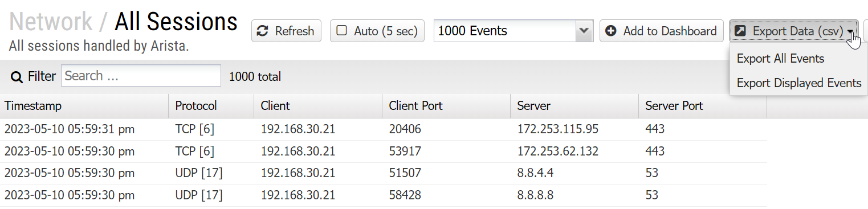Viewport: 868px width, 209px height.
Task: Choose Export Displayed Events
Action: (798, 83)
